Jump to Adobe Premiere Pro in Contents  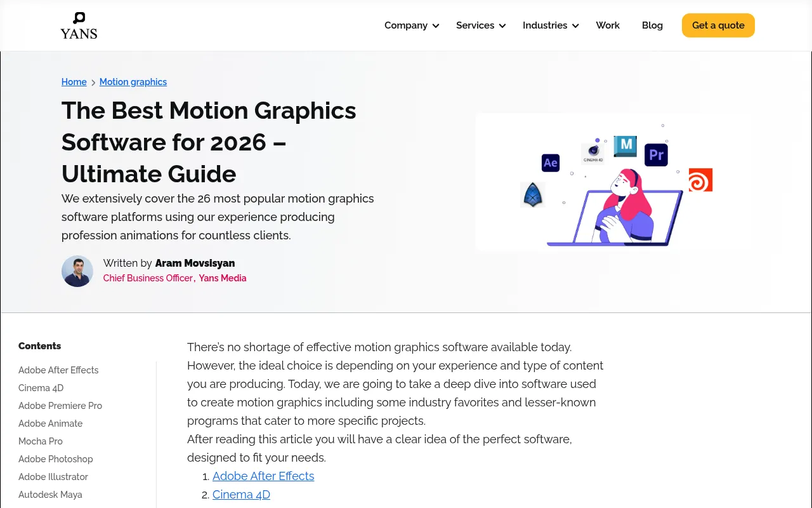(x=60, y=406)
